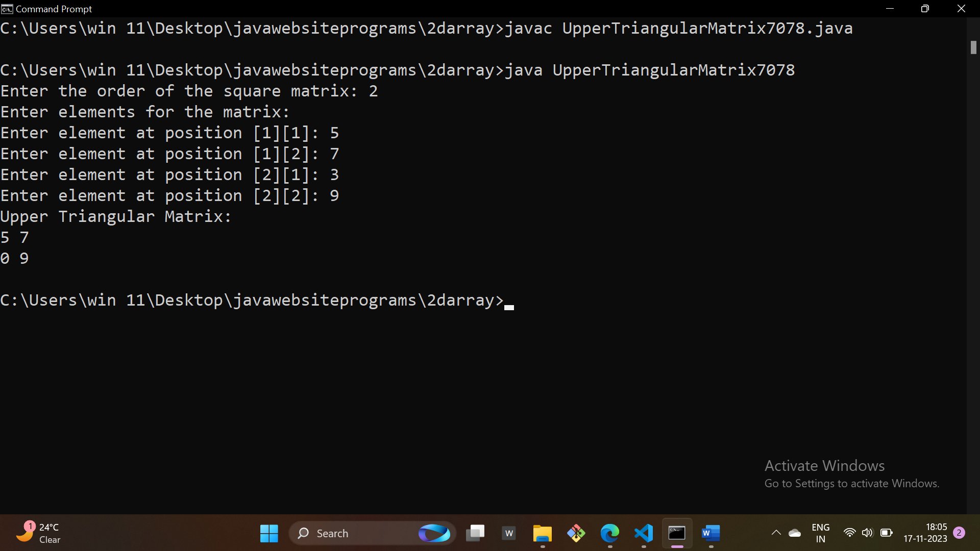Click the speaker volume icon
This screenshot has width=980, height=551.
click(867, 533)
